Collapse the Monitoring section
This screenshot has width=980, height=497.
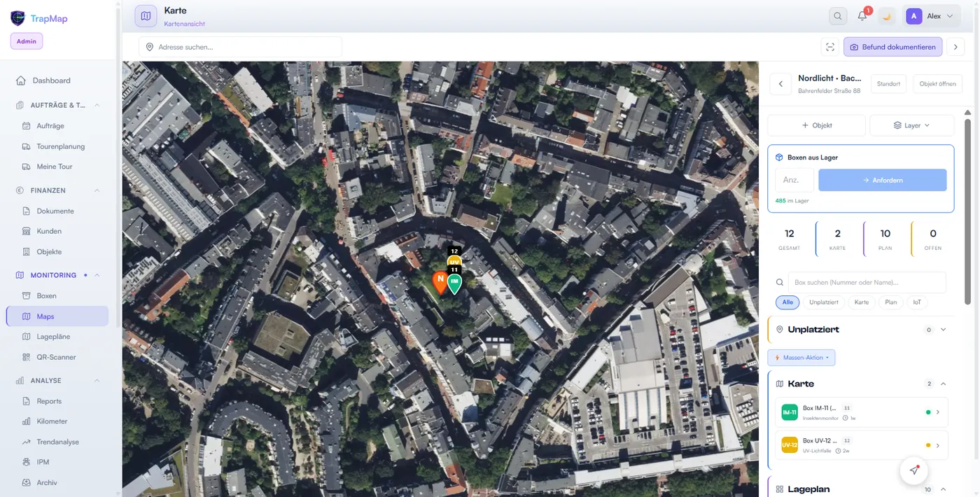click(97, 275)
